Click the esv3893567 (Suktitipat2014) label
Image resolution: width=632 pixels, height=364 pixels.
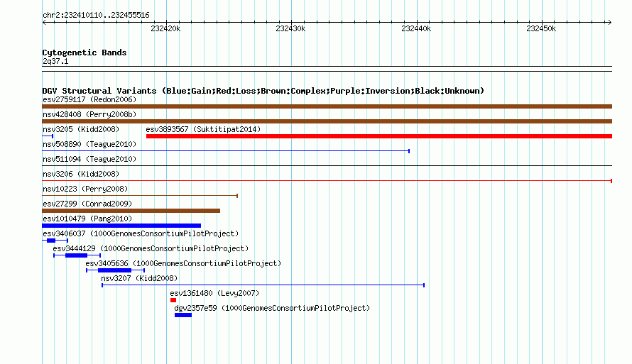click(x=203, y=129)
